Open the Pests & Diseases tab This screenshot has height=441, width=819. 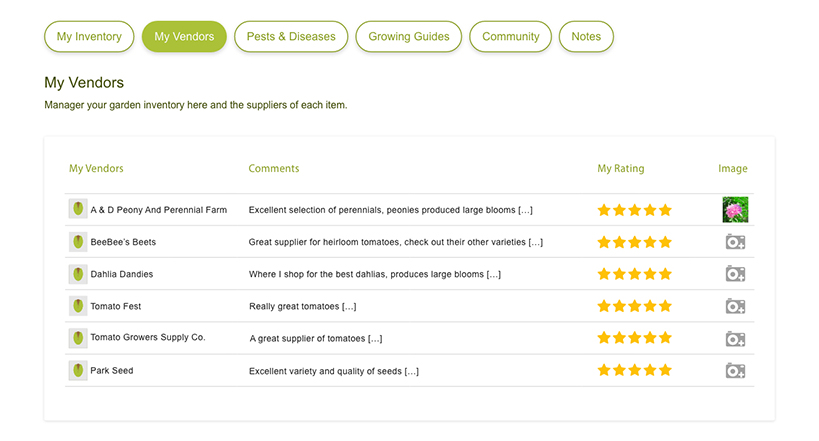tap(291, 37)
